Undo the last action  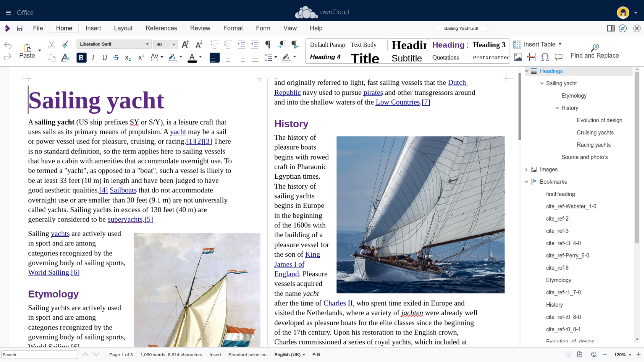tap(8, 45)
